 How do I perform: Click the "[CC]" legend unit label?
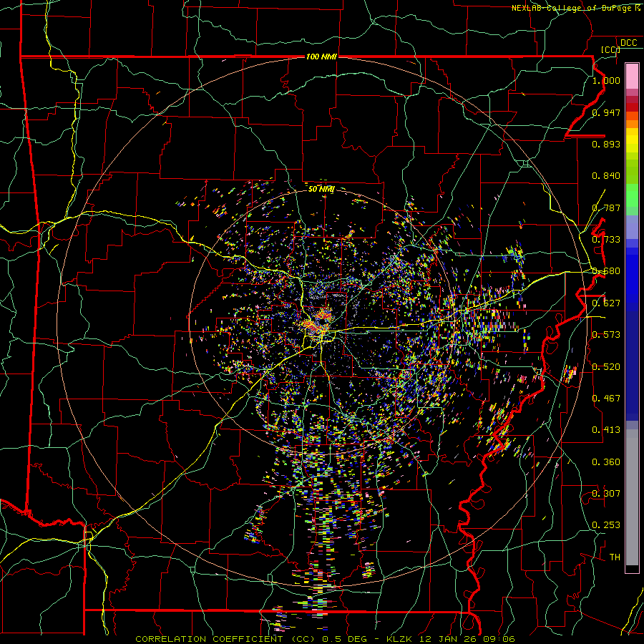point(610,49)
